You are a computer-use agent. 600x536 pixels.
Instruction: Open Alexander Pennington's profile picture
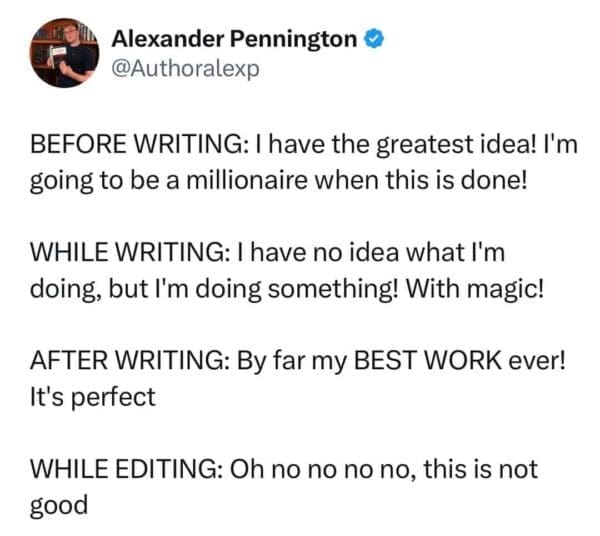[x=57, y=52]
